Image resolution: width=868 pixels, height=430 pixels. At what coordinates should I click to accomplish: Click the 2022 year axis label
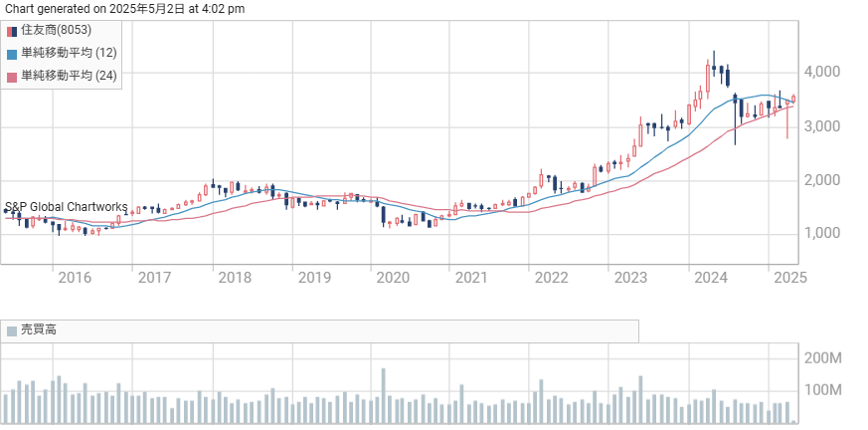551,277
